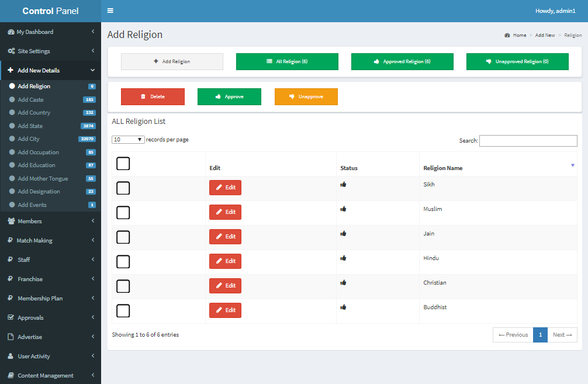The height and width of the screenshot is (384, 588).
Task: Click the thumbs-up status icon for Christian
Action: click(343, 282)
